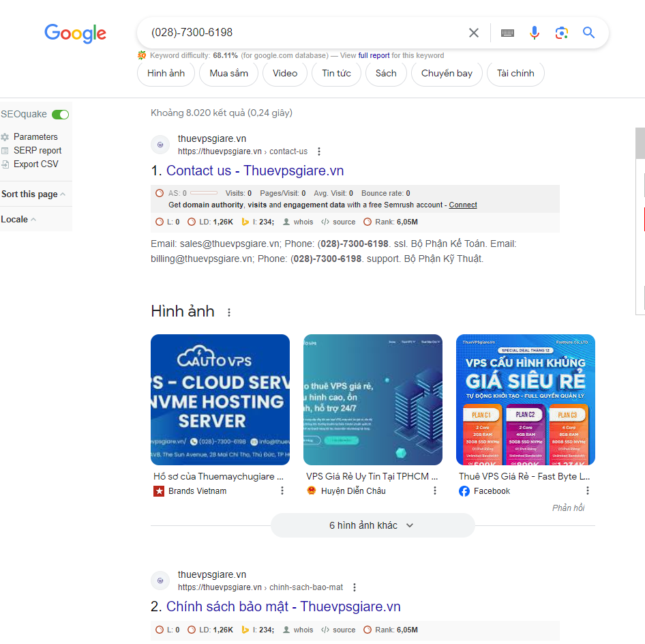Select the Tin tức filter tab
Viewport: 645px width, 644px height.
click(x=337, y=73)
